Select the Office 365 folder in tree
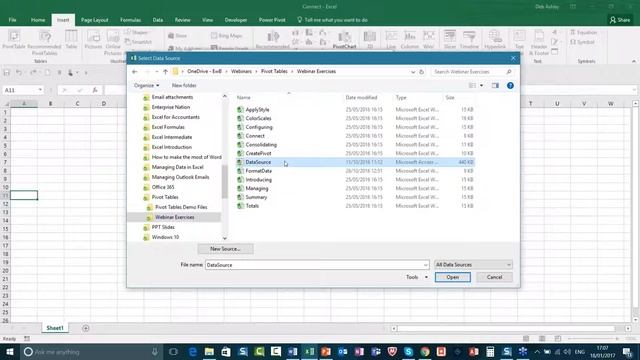The image size is (640, 360). coord(163,187)
